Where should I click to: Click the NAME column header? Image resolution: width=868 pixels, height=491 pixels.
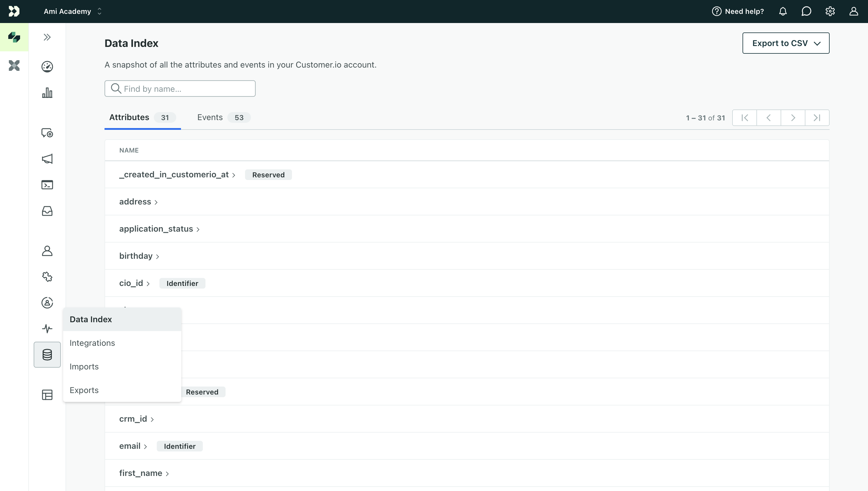(x=129, y=150)
